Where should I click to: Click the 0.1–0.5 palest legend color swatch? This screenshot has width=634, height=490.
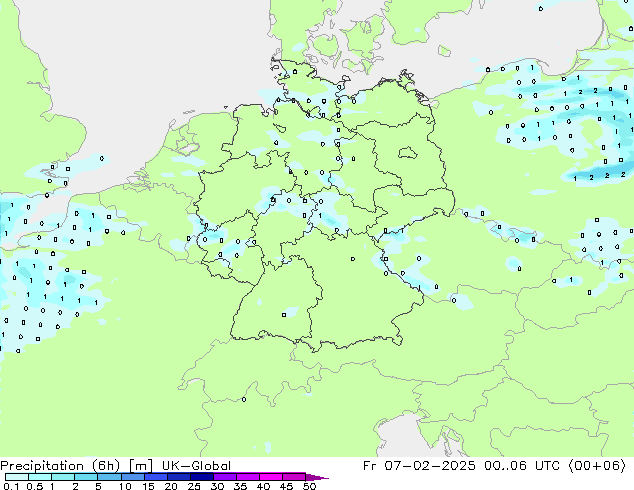17,477
